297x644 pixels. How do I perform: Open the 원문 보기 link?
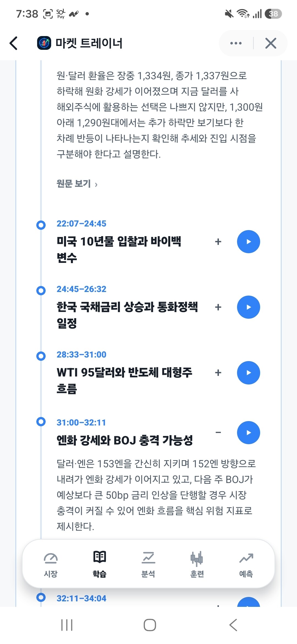click(x=77, y=184)
